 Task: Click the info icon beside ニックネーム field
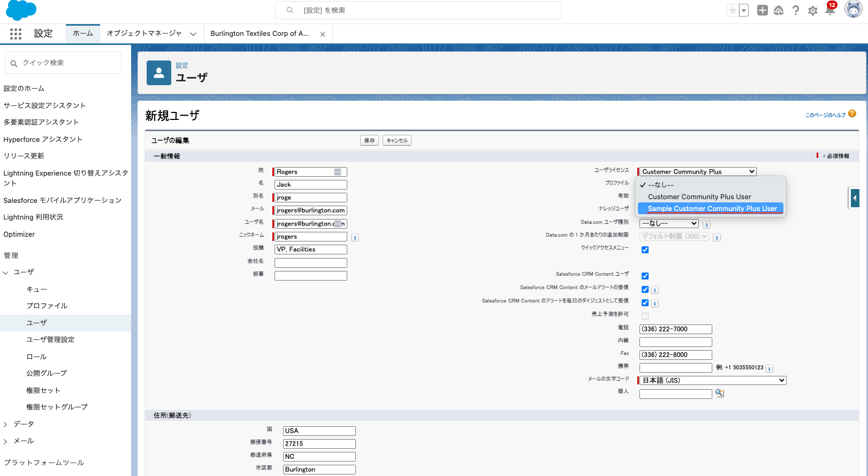[355, 237]
